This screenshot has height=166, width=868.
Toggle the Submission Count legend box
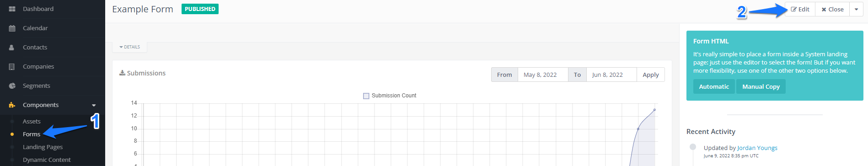pos(366,96)
